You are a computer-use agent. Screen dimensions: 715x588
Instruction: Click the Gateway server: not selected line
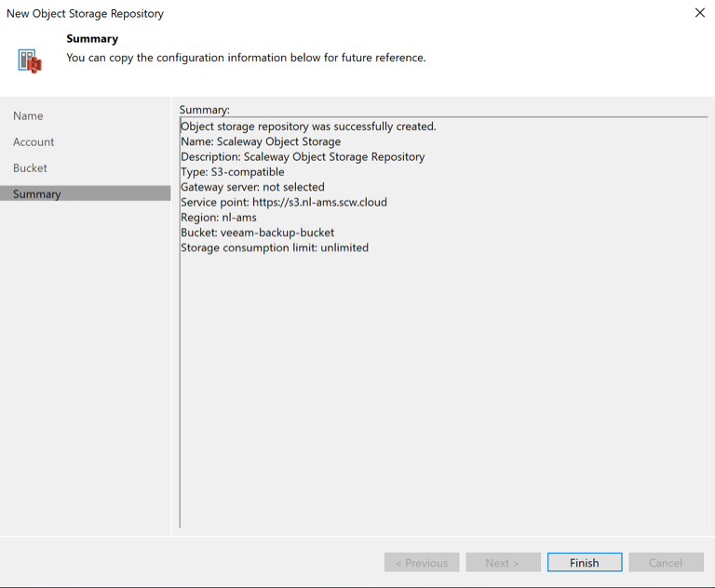(x=252, y=187)
